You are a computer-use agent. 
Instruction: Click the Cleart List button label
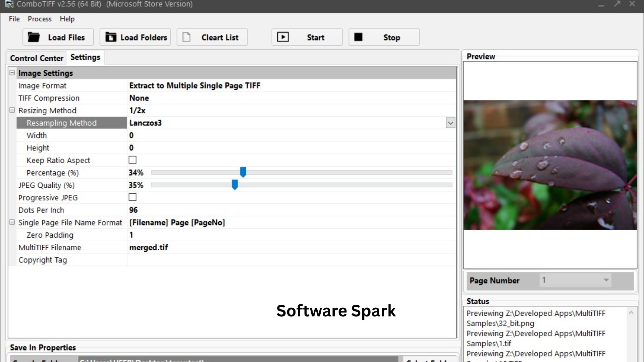pyautogui.click(x=220, y=38)
